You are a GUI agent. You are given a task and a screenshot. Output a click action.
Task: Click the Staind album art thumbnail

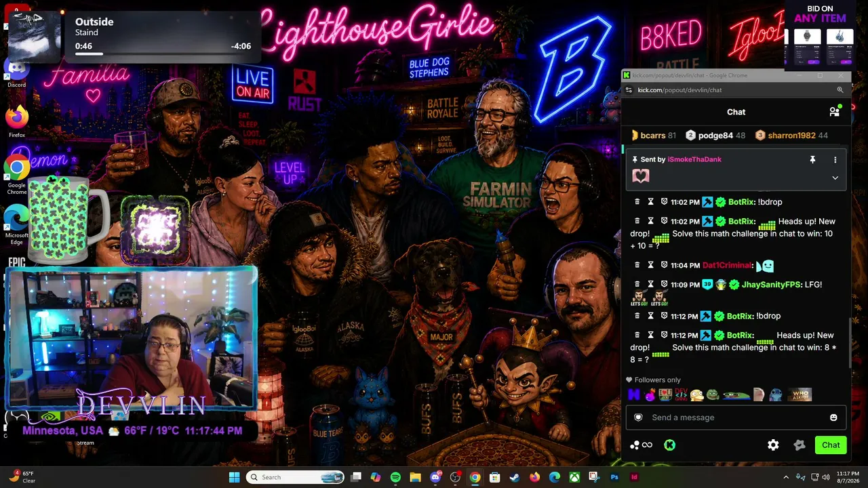(34, 37)
